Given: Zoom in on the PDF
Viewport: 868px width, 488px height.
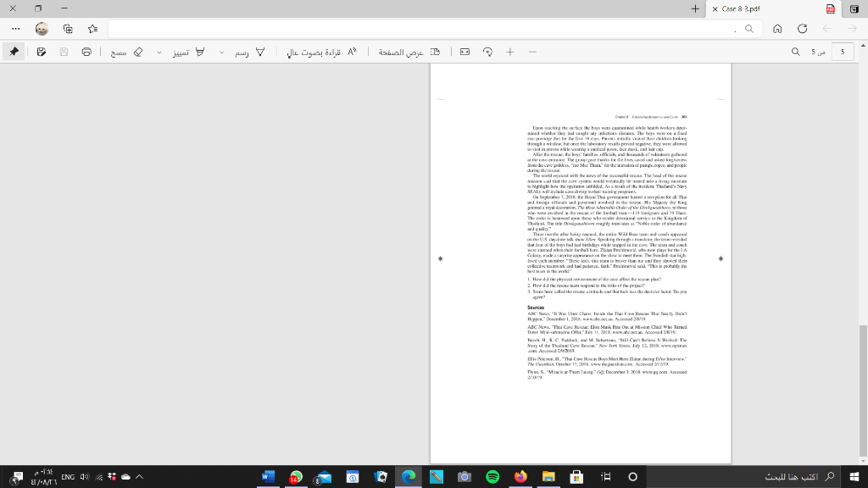Looking at the screenshot, I should coord(510,52).
